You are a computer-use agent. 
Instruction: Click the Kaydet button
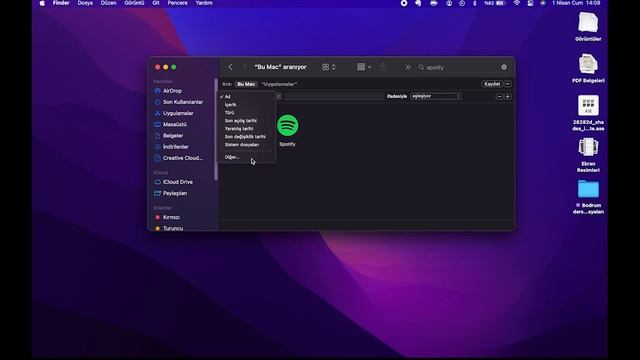(492, 84)
